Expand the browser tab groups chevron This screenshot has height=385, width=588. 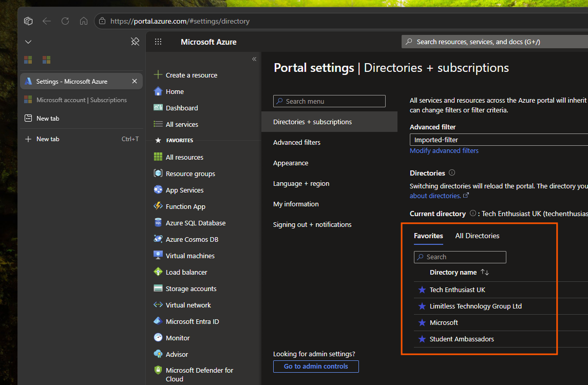[28, 42]
